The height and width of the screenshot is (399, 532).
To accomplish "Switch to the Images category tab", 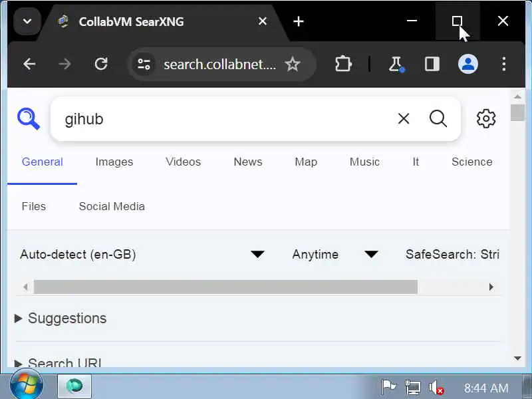I will [x=114, y=162].
